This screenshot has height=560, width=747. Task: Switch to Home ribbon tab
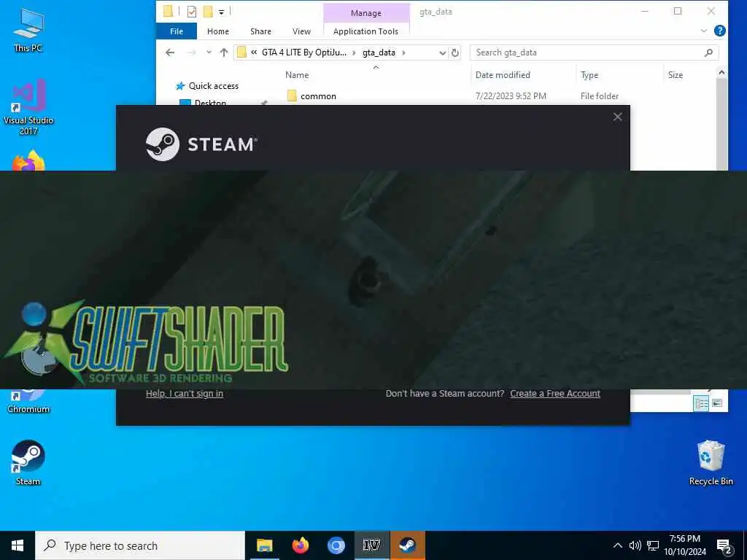coord(218,31)
